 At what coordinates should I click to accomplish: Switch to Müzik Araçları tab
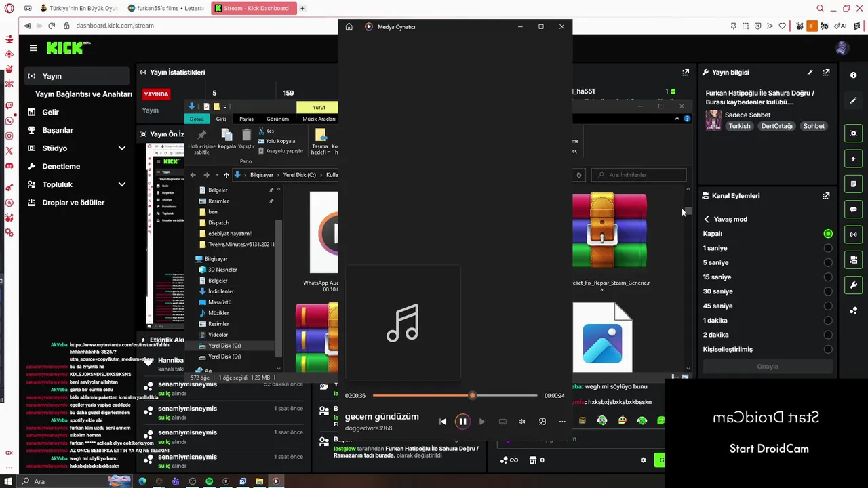[318, 119]
